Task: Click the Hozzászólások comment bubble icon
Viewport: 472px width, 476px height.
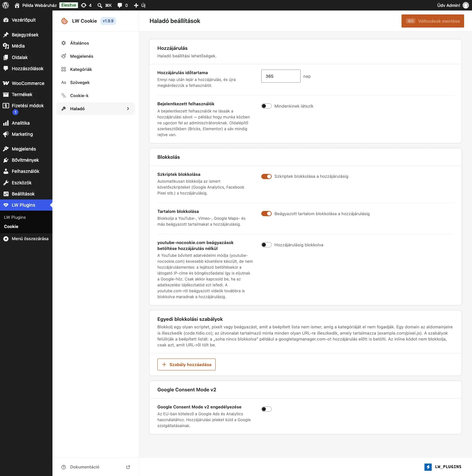Action: [x=6, y=69]
